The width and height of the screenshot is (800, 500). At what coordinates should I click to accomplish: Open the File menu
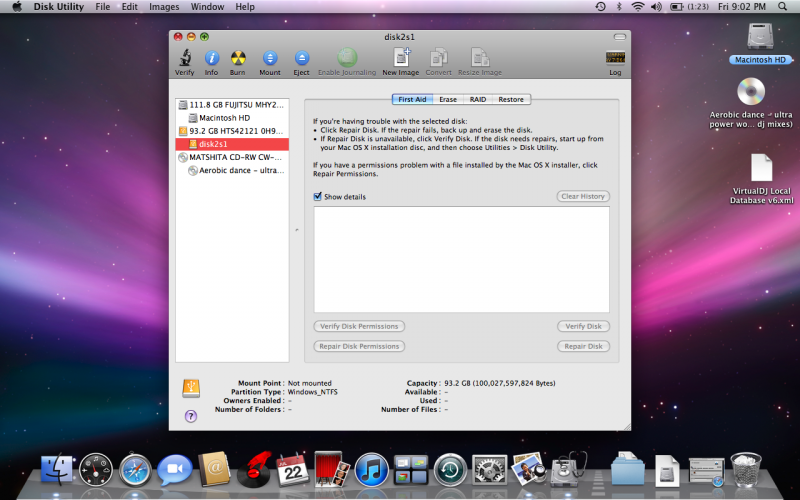click(x=103, y=7)
